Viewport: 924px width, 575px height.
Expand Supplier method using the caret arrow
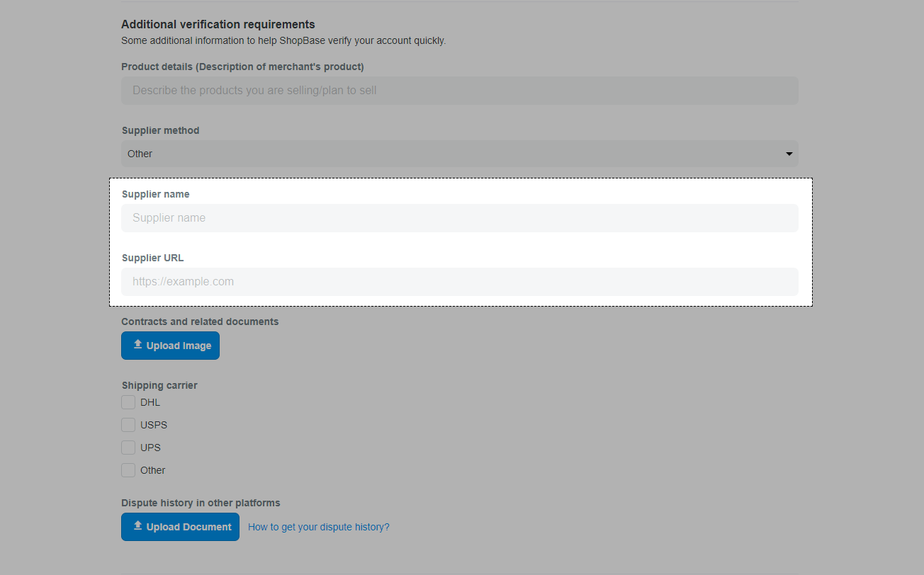789,154
